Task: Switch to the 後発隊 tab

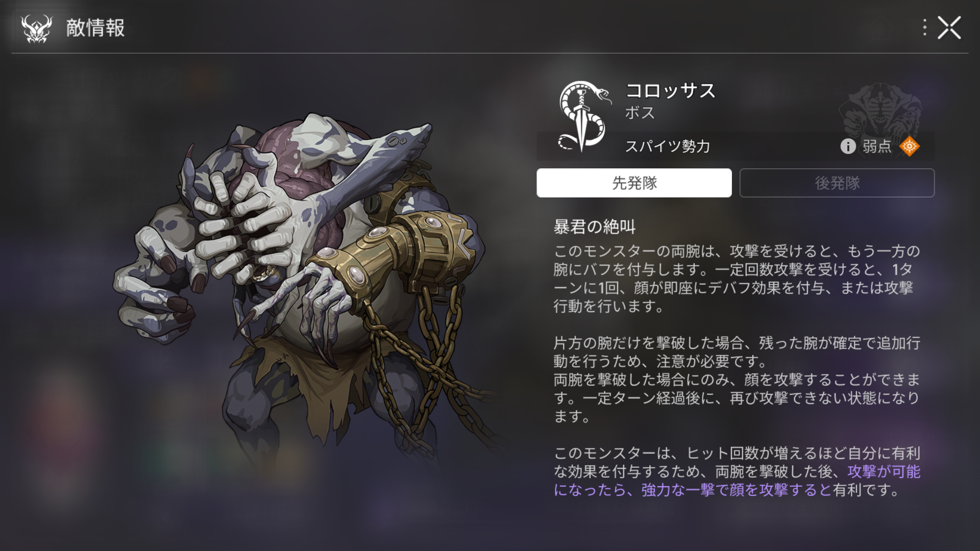Action: click(x=837, y=183)
